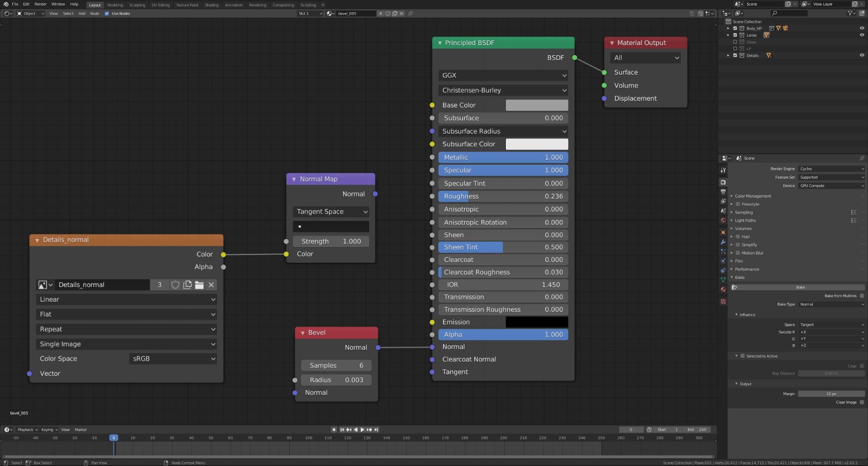The width and height of the screenshot is (868, 466).
Task: Open the Modifier properties wrench tab
Action: 723,242
